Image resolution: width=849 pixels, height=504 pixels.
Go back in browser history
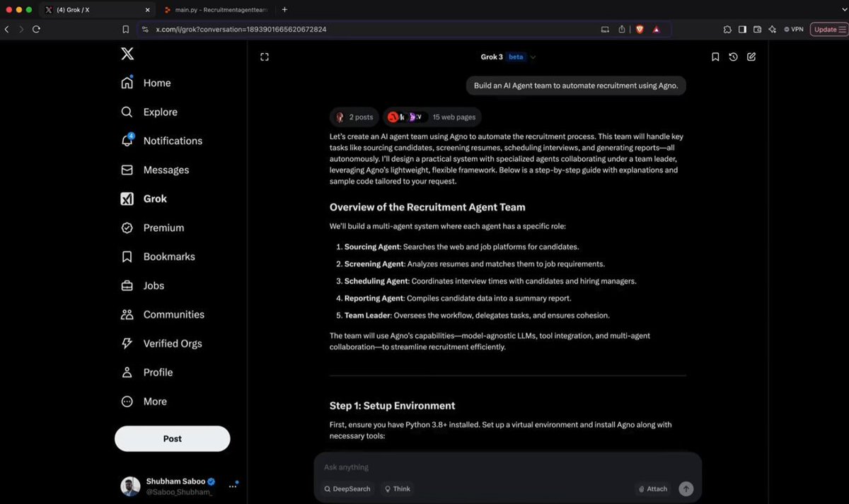[x=6, y=29]
